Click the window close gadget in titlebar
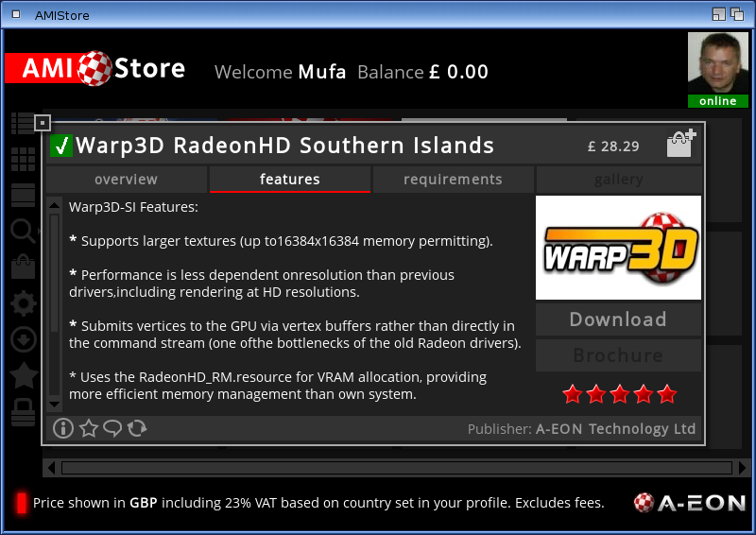The height and width of the screenshot is (535, 756). (16, 14)
